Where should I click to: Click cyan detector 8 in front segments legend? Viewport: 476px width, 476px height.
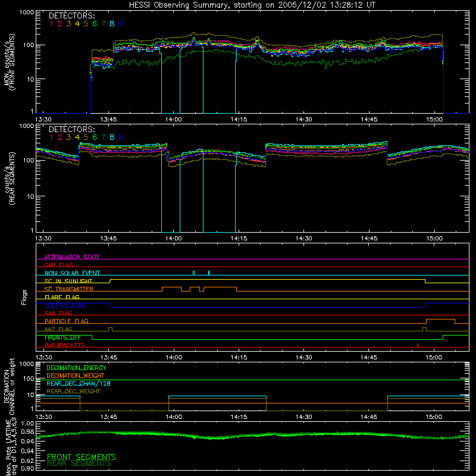point(112,24)
